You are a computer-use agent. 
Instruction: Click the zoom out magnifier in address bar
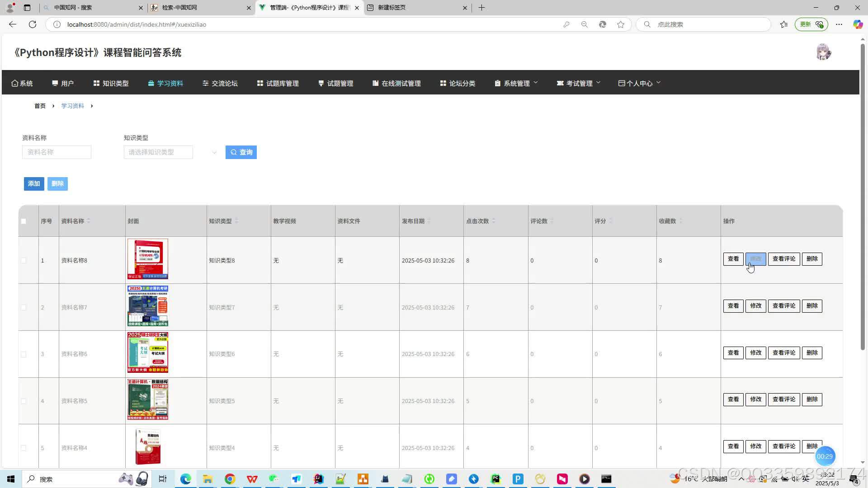(585, 24)
